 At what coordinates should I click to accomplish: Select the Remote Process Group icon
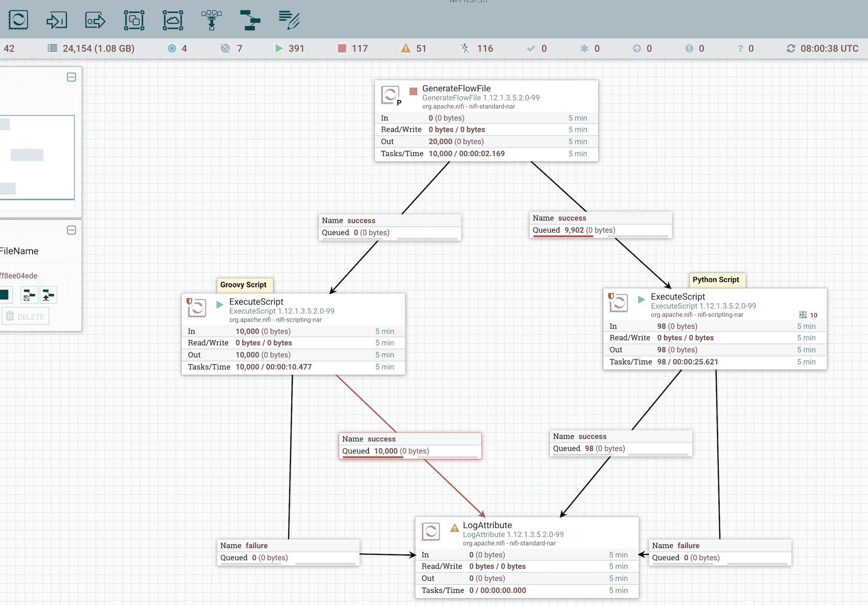(173, 20)
